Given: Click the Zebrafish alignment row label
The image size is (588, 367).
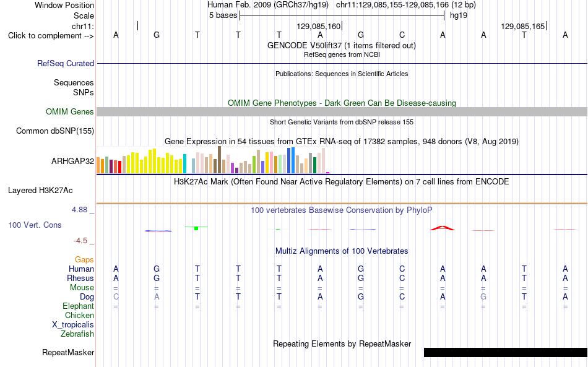Looking at the screenshot, I should 77,334.
